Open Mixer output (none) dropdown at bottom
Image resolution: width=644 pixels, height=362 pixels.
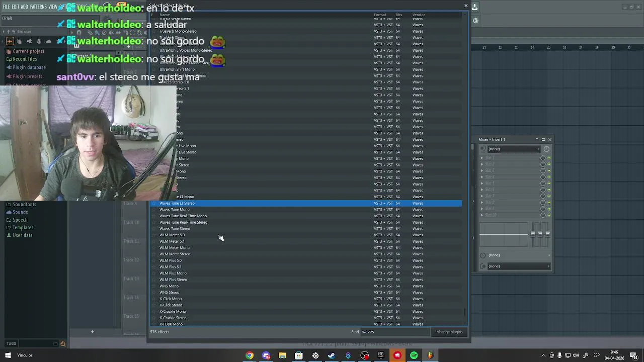coord(519,266)
